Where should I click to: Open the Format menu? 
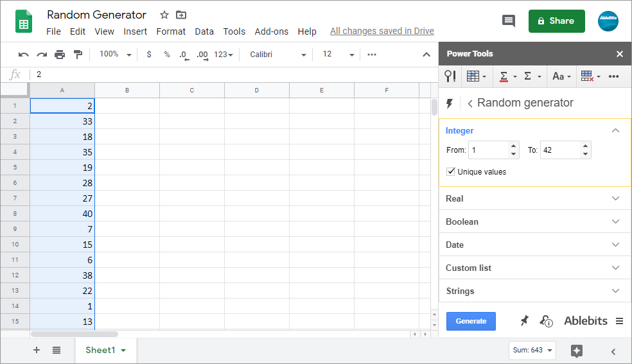(x=171, y=31)
